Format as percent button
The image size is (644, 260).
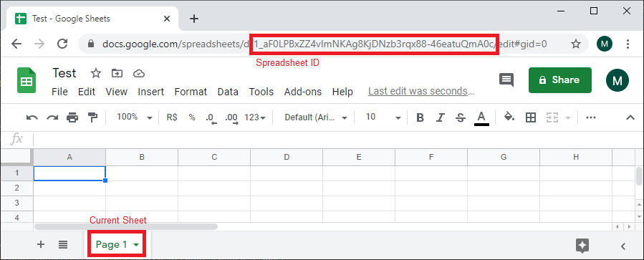point(192,117)
